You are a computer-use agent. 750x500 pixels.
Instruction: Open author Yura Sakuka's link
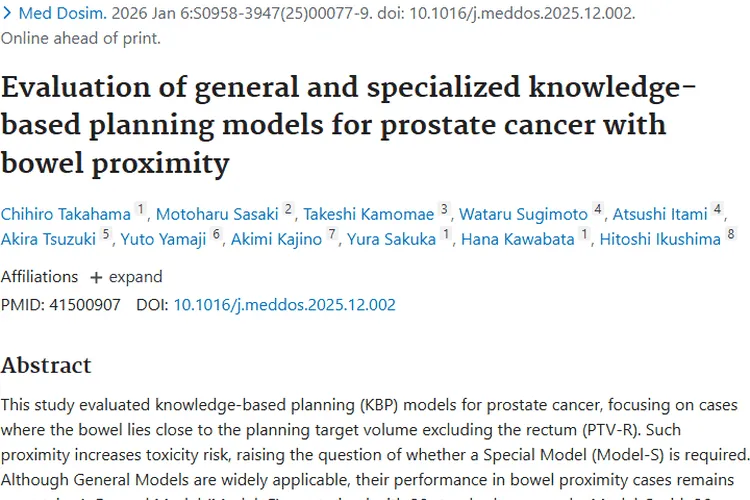[391, 239]
